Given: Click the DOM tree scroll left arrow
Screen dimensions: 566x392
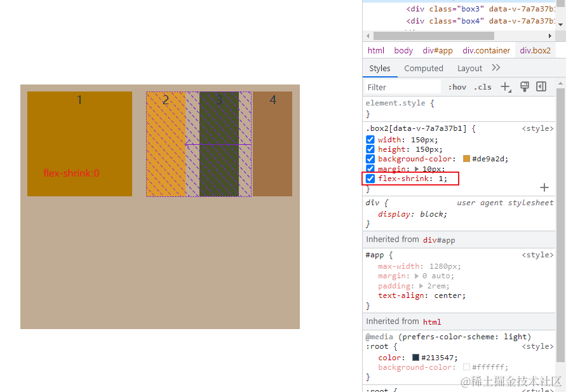Looking at the screenshot, I should tap(368, 36).
